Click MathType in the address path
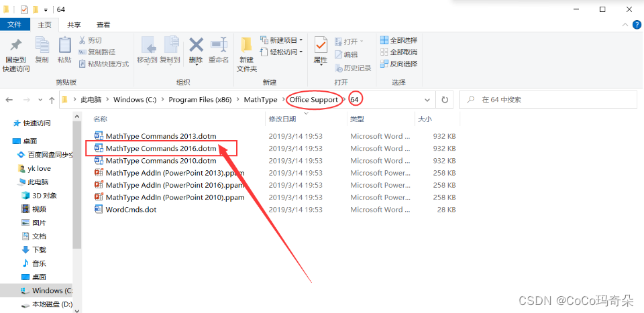The width and height of the screenshot is (644, 313). pyautogui.click(x=260, y=100)
